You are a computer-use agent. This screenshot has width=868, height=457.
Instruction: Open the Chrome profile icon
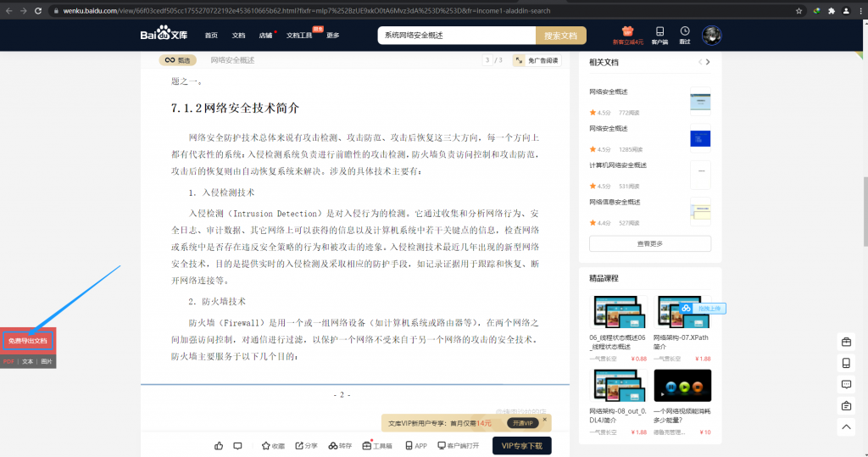tap(846, 10)
